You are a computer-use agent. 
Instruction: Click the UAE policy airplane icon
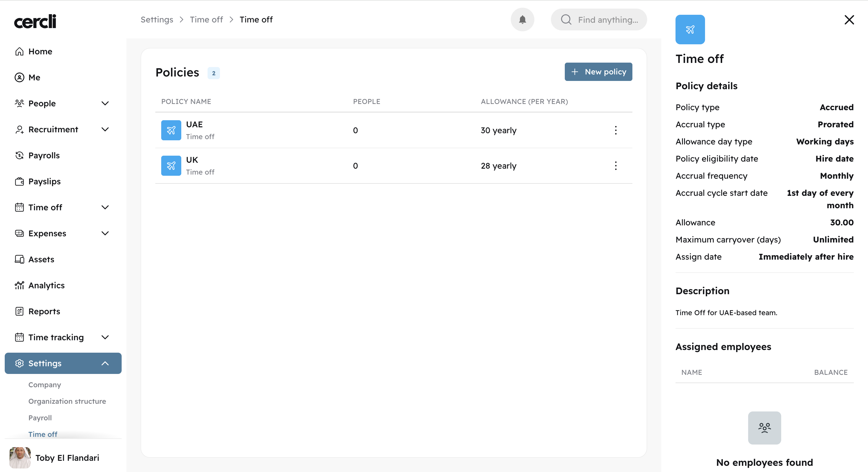(x=171, y=130)
